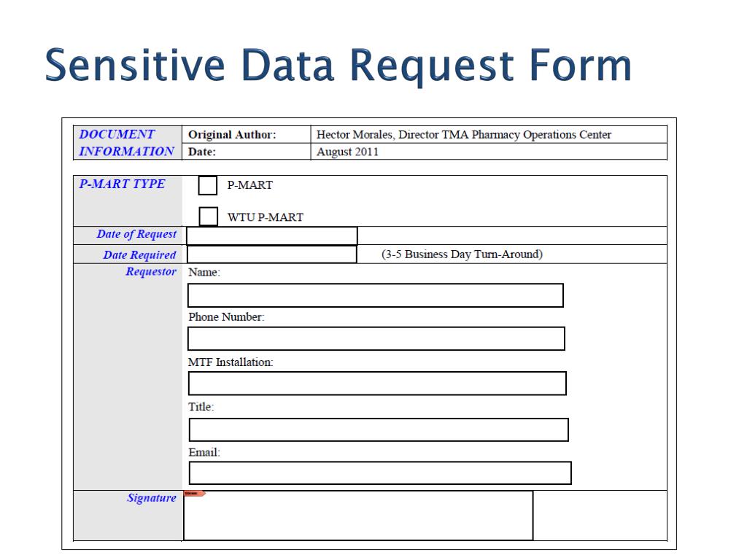Viewport: 747px width, 560px height.
Task: Click the P-MART TYPE section label
Action: (122, 184)
